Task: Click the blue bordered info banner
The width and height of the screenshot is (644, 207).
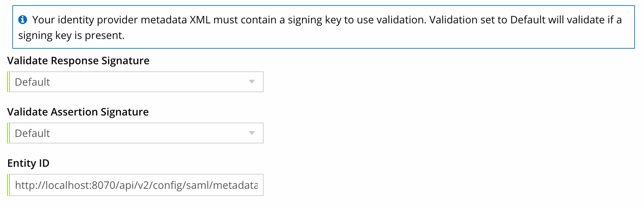Action: [x=321, y=26]
